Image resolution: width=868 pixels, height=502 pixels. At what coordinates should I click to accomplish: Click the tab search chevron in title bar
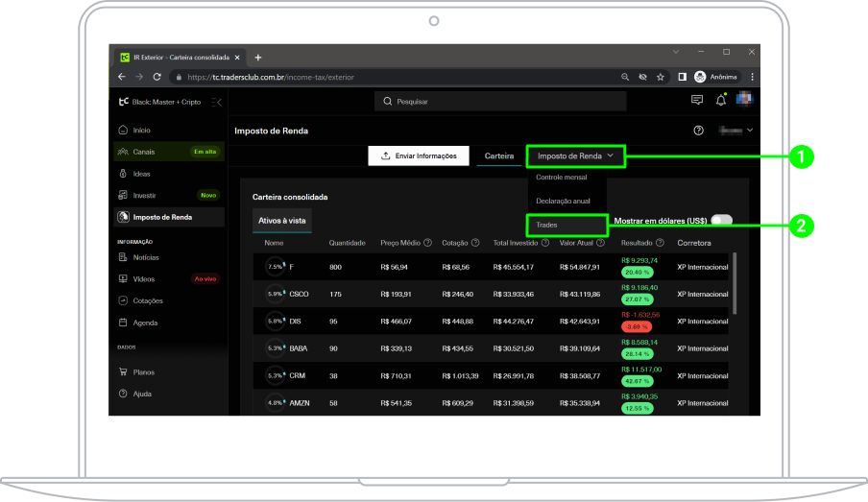pyautogui.click(x=676, y=52)
